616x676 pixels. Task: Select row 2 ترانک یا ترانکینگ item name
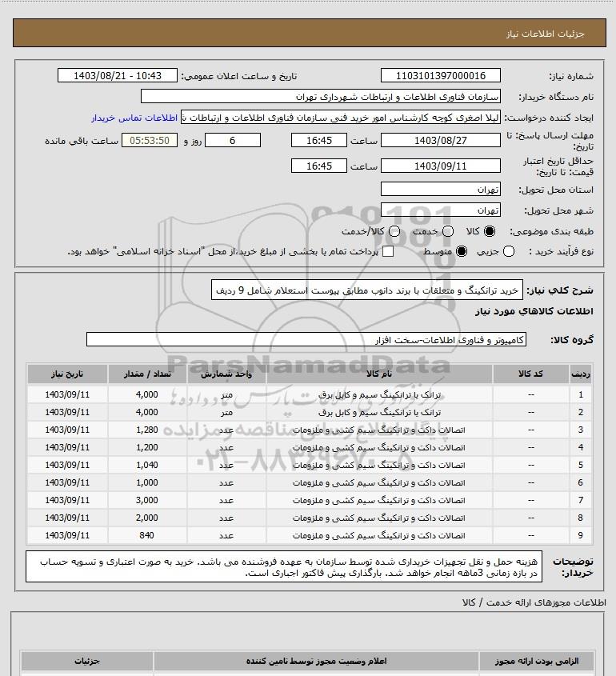379,413
